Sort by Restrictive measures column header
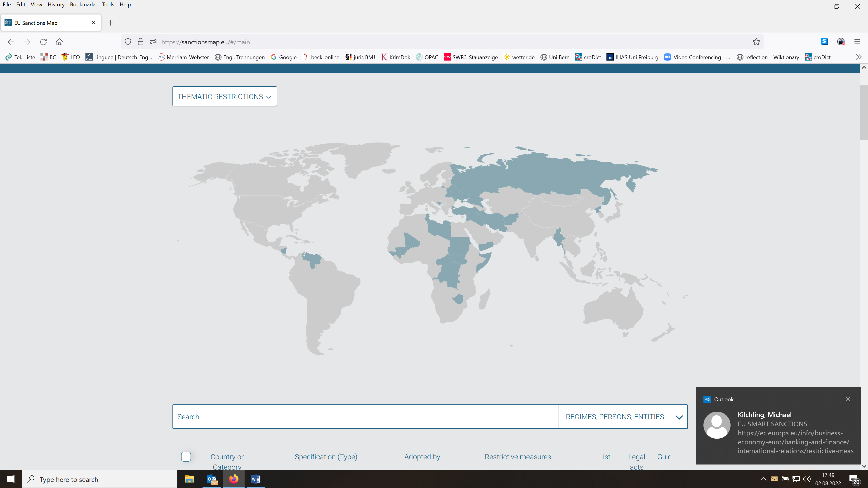868x488 pixels. coord(518,457)
